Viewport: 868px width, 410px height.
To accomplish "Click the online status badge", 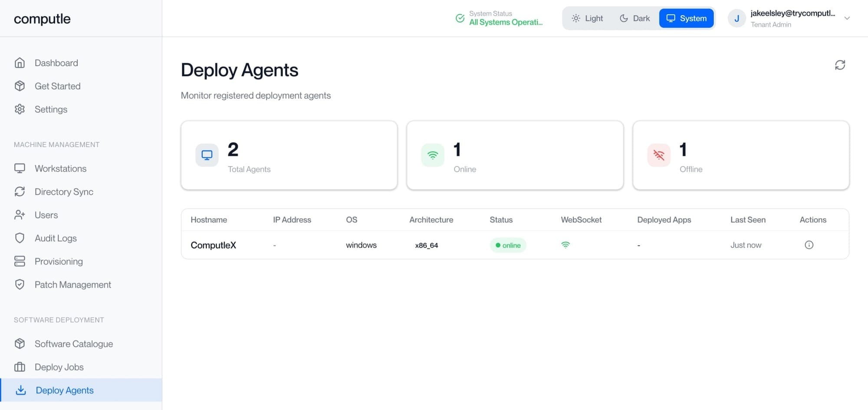I will pyautogui.click(x=508, y=245).
